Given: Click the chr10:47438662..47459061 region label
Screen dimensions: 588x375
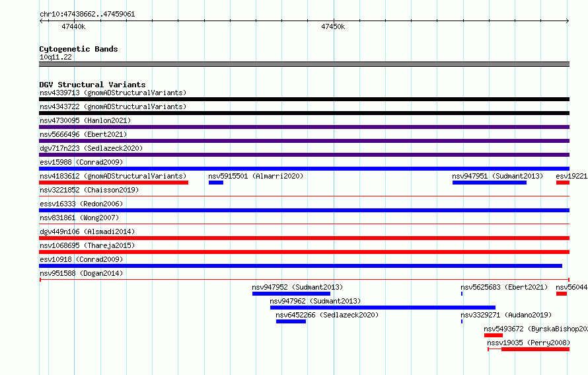Looking at the screenshot, I should (87, 14).
